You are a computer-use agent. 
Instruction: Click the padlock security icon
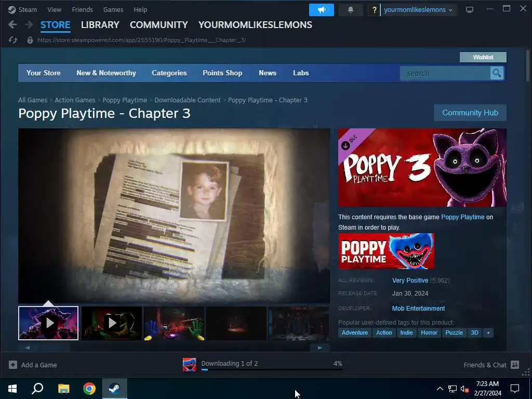(30, 40)
